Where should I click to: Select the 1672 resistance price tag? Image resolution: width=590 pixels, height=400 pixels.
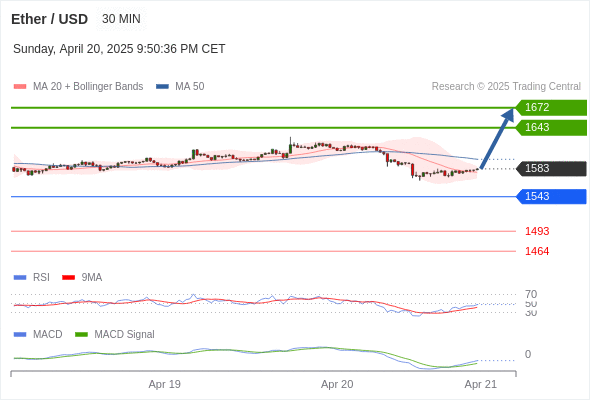pos(551,108)
